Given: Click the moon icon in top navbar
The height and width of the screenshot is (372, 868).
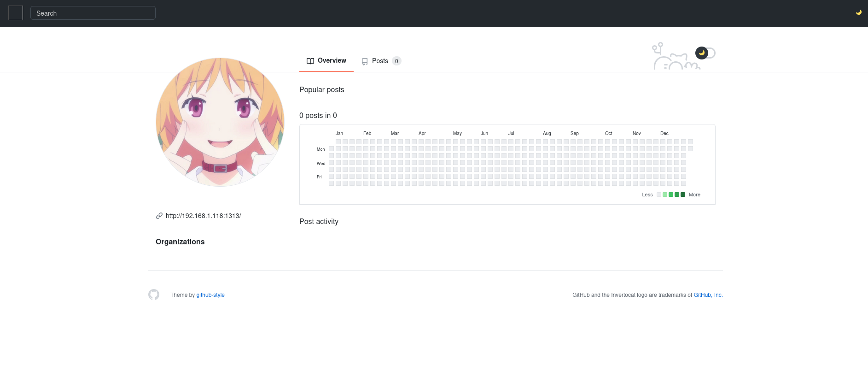Looking at the screenshot, I should (x=858, y=12).
